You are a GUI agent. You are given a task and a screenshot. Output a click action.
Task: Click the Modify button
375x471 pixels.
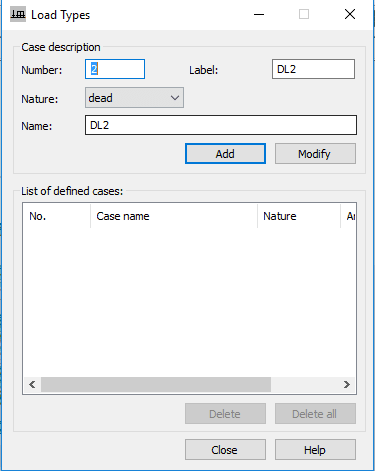pos(315,154)
